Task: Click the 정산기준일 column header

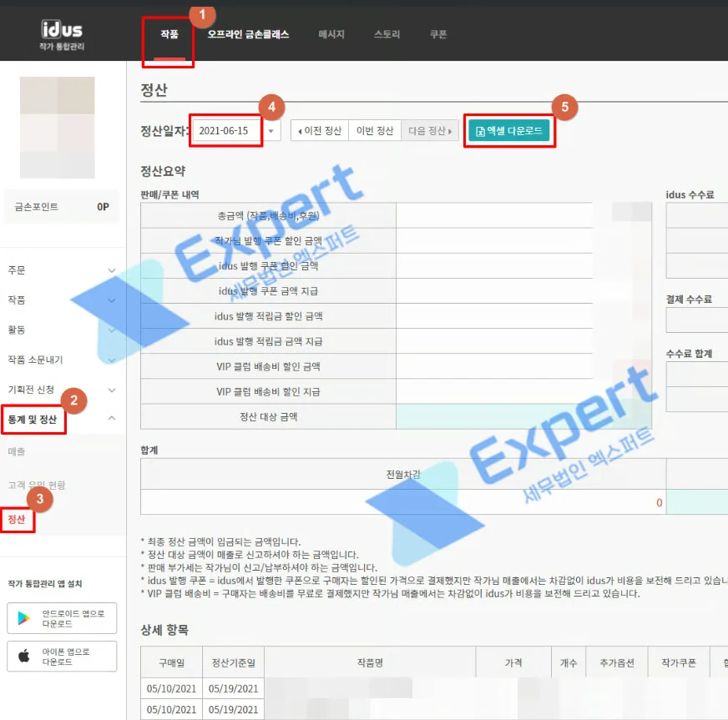Action: tap(234, 663)
